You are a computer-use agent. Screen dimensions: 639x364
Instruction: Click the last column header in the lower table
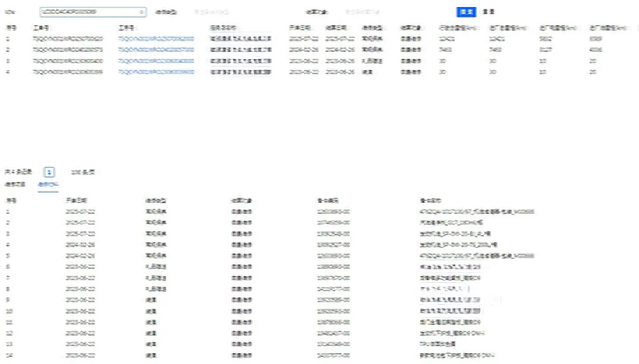431,200
